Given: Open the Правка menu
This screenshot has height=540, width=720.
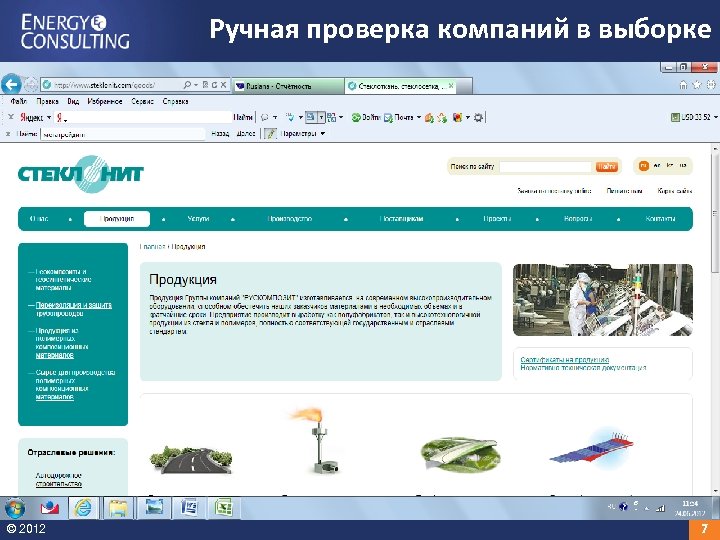Looking at the screenshot, I should 47,101.
